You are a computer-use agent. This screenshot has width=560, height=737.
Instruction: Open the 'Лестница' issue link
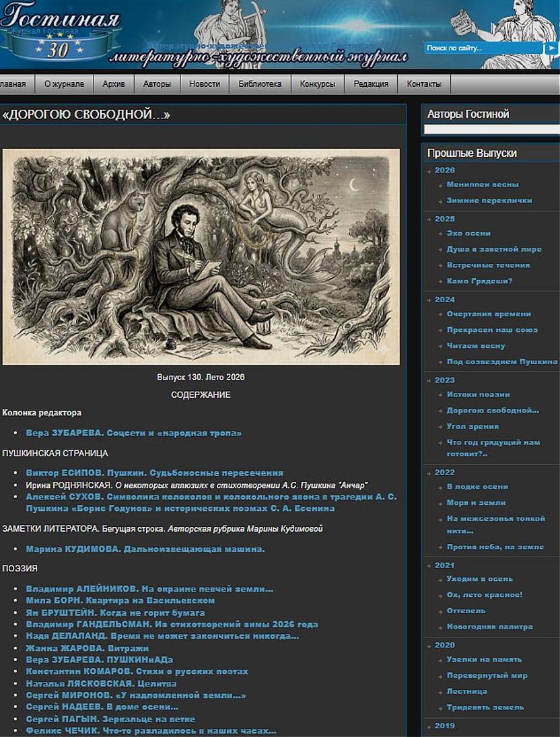click(x=467, y=692)
